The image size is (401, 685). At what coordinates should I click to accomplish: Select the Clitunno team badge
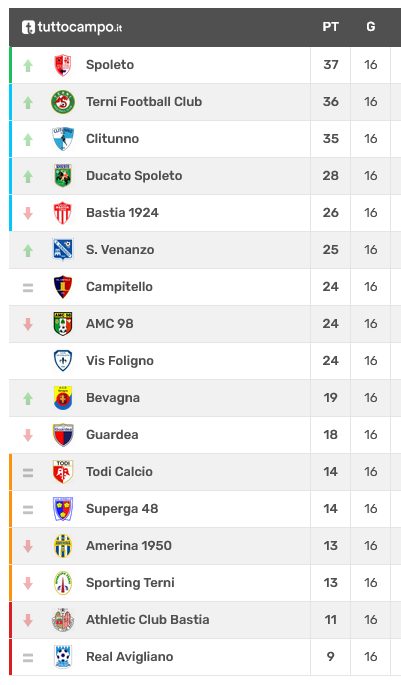[63, 139]
